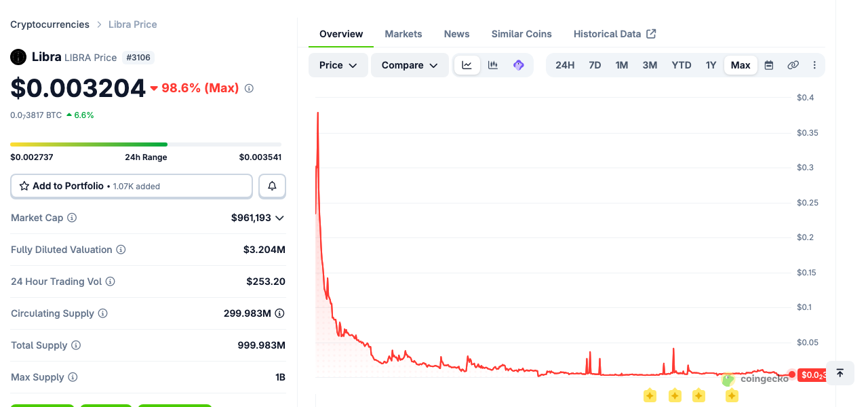Screen dimensions: 868x407
Task: Set chart range to YTD
Action: [x=682, y=65]
